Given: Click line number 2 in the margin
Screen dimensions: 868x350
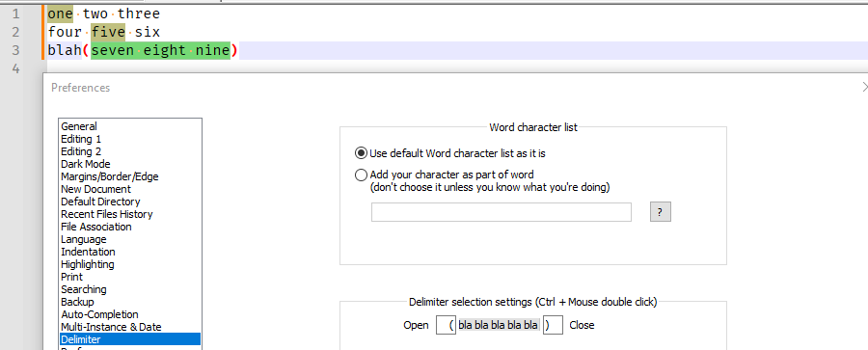Looking at the screenshot, I should pyautogui.click(x=15, y=32).
